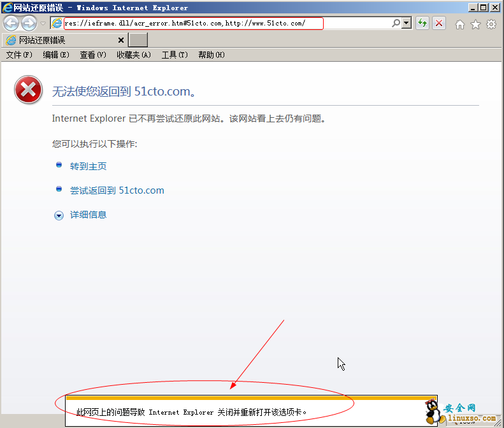
Task: Open a new blank tab
Action: point(138,40)
